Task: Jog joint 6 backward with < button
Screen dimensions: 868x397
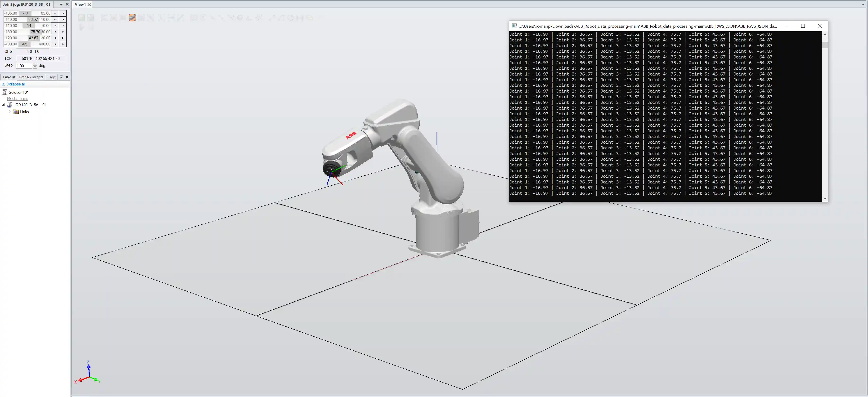Action: (x=55, y=44)
